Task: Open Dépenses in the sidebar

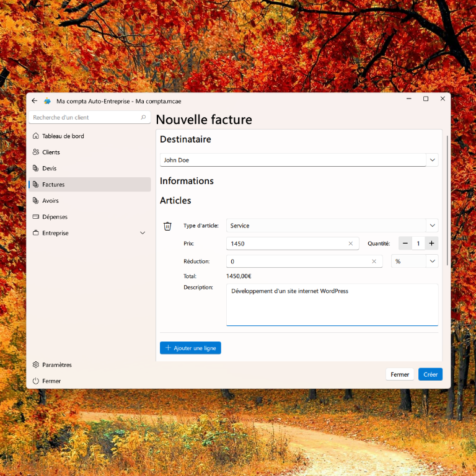Action: point(55,217)
